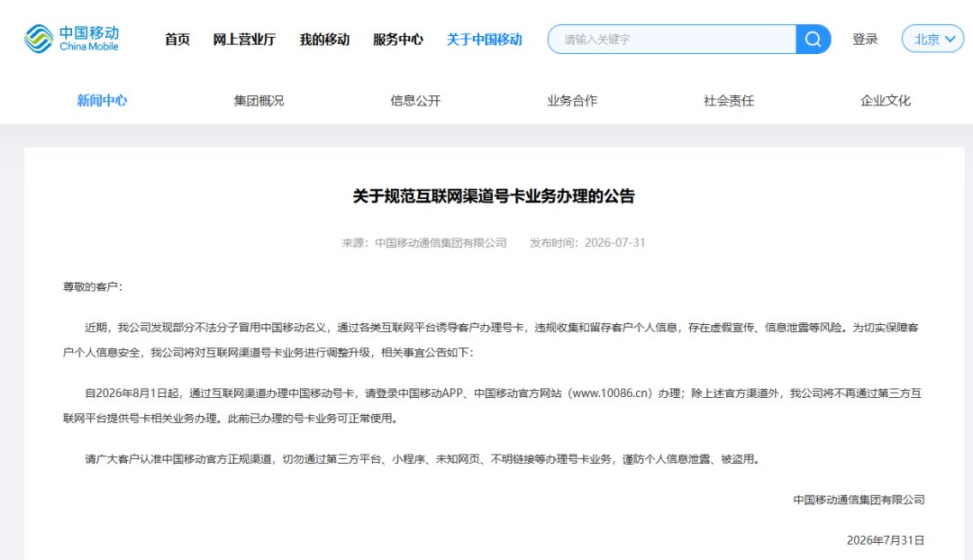Select 我的移动 in navigation
The height and width of the screenshot is (560, 973).
click(324, 39)
